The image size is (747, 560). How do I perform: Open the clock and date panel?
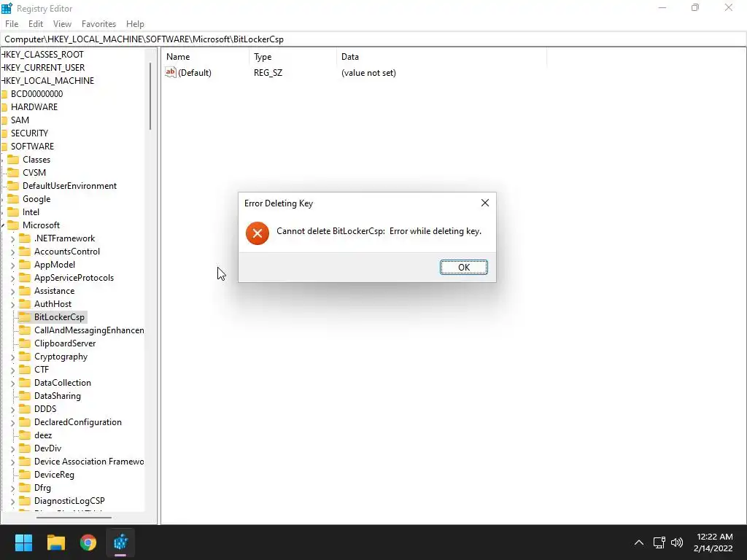[x=713, y=542]
